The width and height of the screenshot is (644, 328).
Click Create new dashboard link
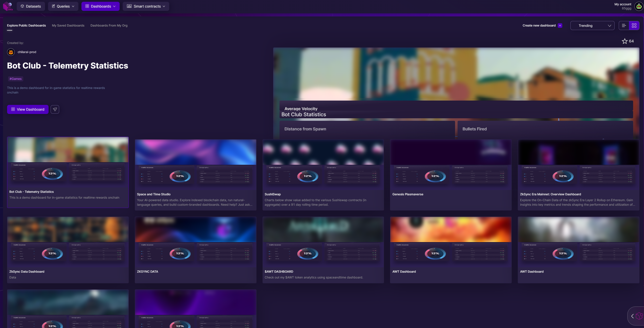coord(539,26)
